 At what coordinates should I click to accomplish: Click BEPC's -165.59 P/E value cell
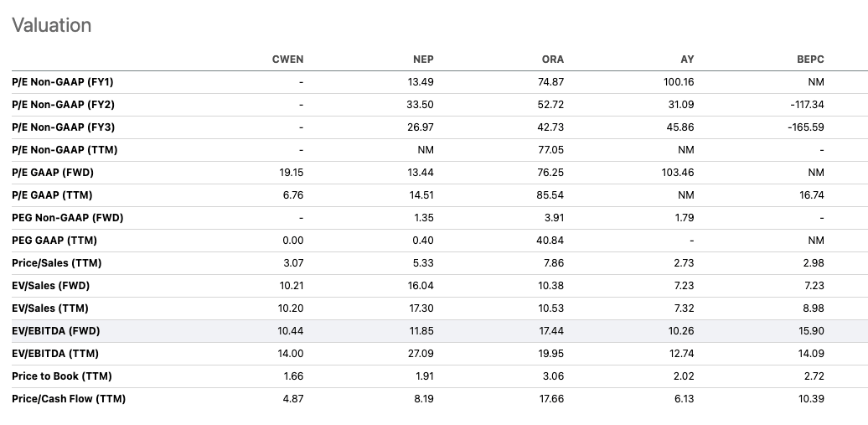pyautogui.click(x=806, y=127)
